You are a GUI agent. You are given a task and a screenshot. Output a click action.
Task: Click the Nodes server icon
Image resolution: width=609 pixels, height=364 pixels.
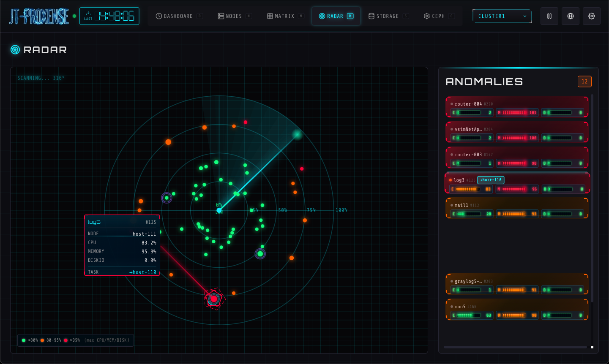click(x=221, y=16)
